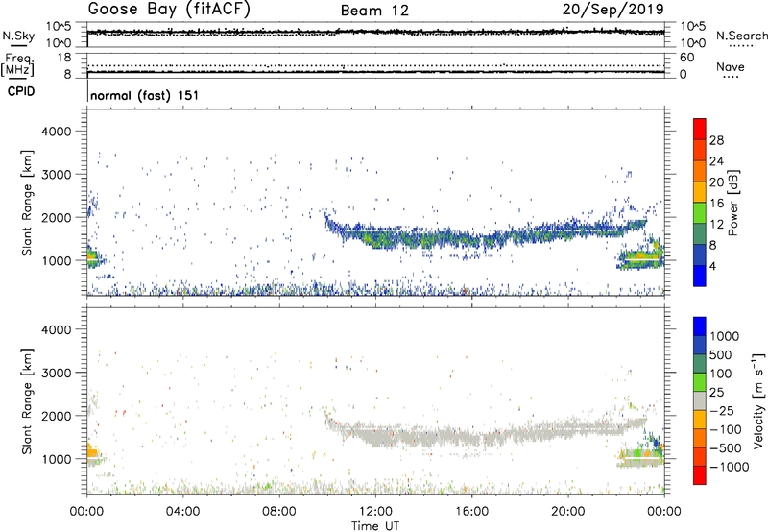
Task: Click the '-500' velocity colorbar tick
Action: [x=726, y=447]
